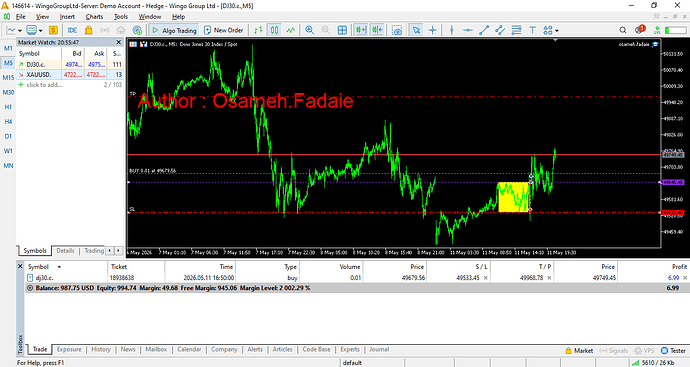Click the 'click to add...' symbol field
The height and width of the screenshot is (367, 690).
tap(44, 84)
